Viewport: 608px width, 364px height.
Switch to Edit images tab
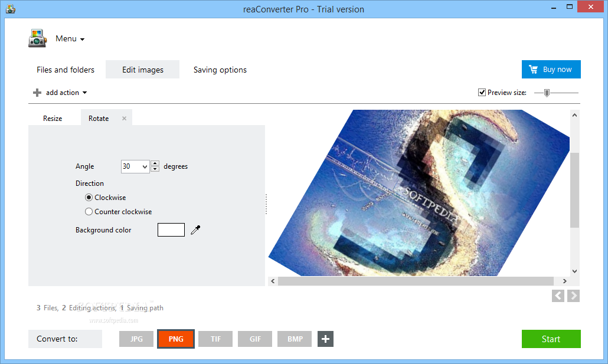pyautogui.click(x=143, y=70)
